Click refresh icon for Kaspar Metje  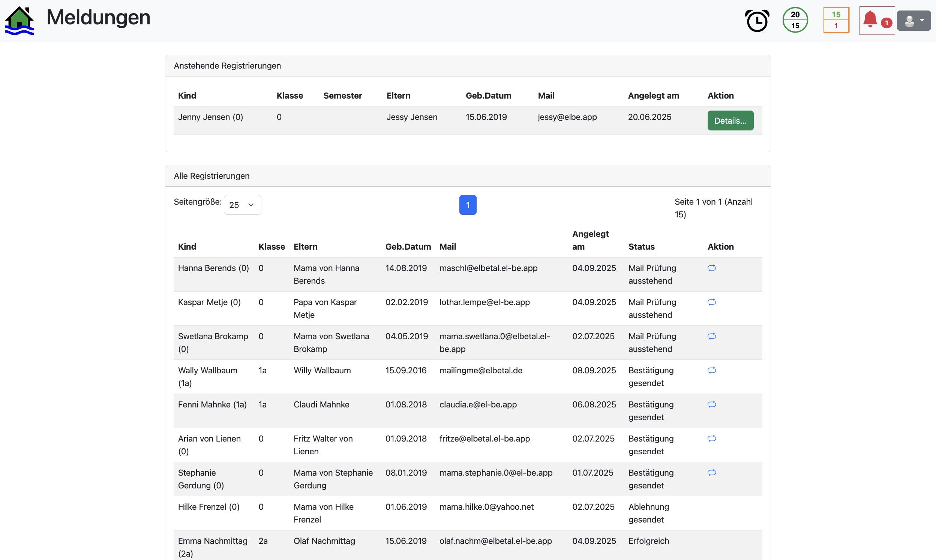point(711,302)
